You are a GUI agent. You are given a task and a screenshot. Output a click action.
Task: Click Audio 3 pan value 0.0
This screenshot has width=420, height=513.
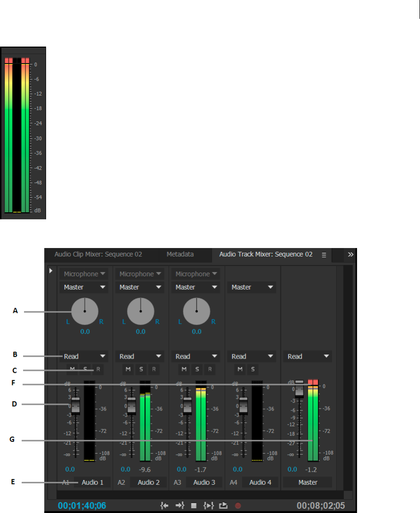pos(197,331)
